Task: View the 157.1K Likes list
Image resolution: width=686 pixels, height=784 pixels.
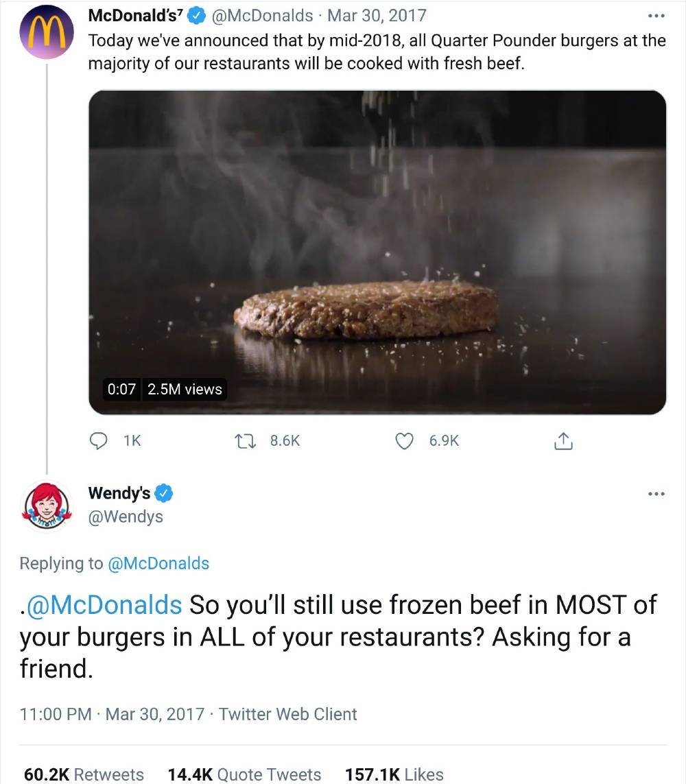Action: pyautogui.click(x=394, y=774)
